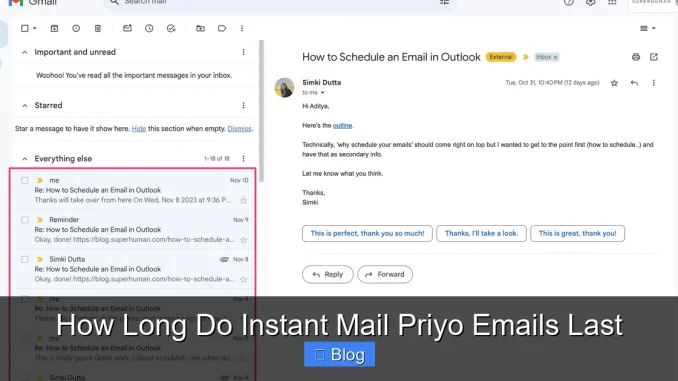Remove the Inbox label from the email

point(556,57)
